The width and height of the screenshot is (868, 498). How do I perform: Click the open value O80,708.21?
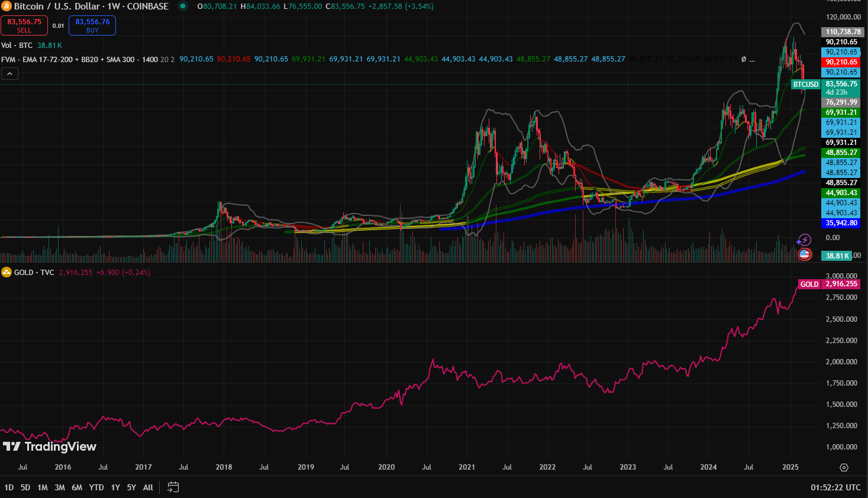tap(217, 6)
